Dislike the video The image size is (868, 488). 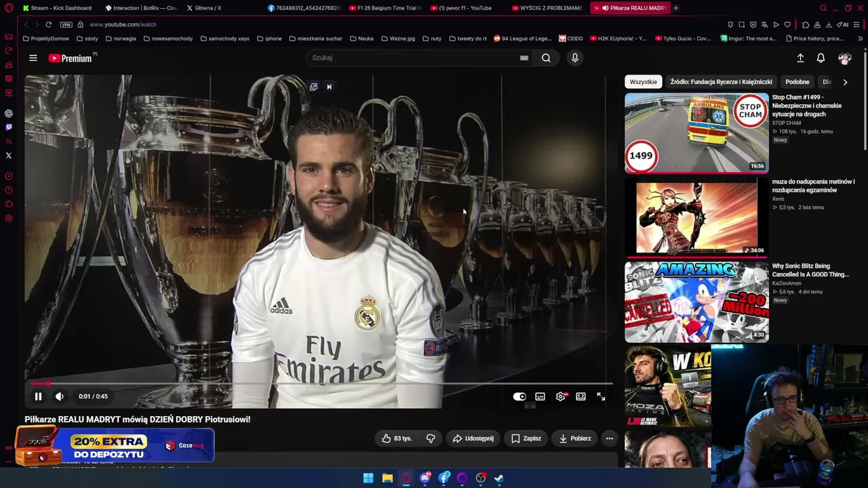(431, 439)
